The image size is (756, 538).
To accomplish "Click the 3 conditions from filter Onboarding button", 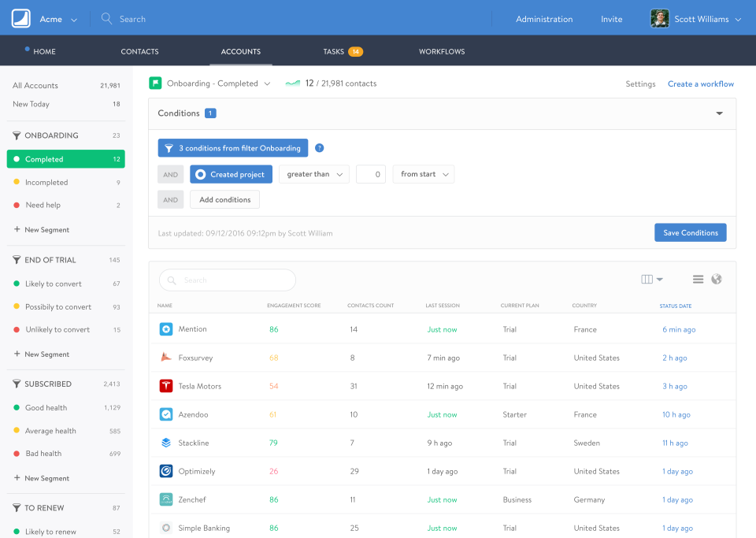I will click(x=233, y=148).
